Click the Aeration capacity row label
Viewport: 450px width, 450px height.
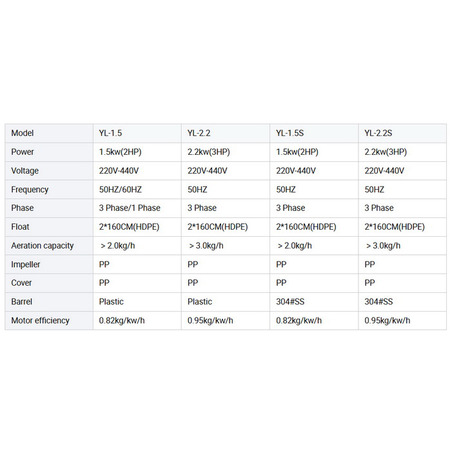(49, 246)
